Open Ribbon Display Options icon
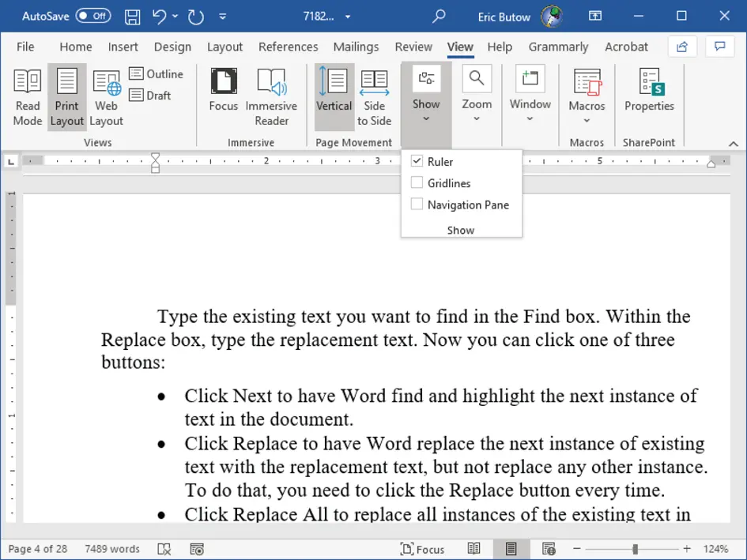 [595, 16]
